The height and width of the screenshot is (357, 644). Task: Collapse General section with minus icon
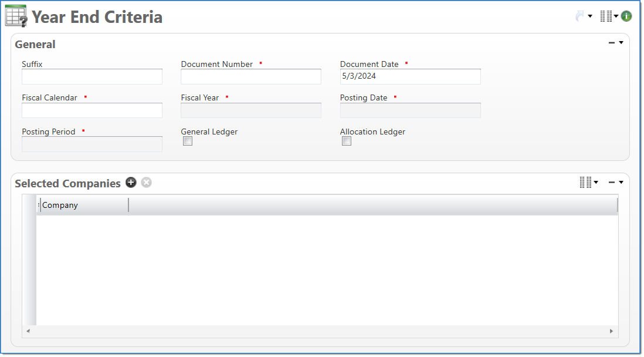[612, 43]
